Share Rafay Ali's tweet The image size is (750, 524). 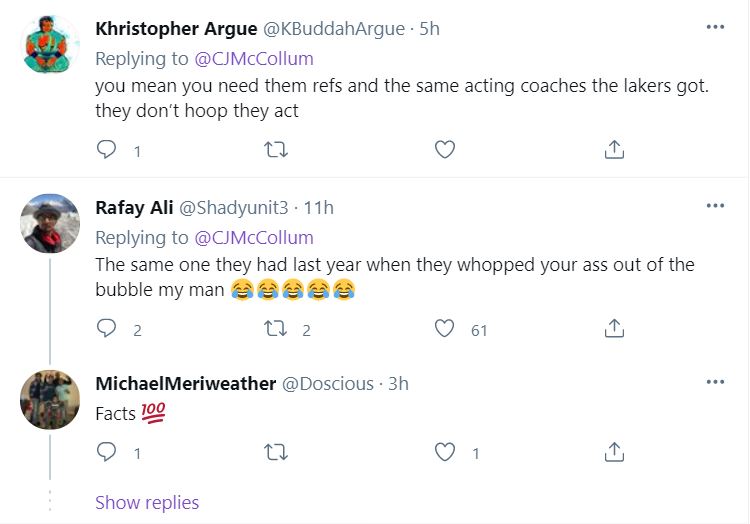pyautogui.click(x=615, y=329)
